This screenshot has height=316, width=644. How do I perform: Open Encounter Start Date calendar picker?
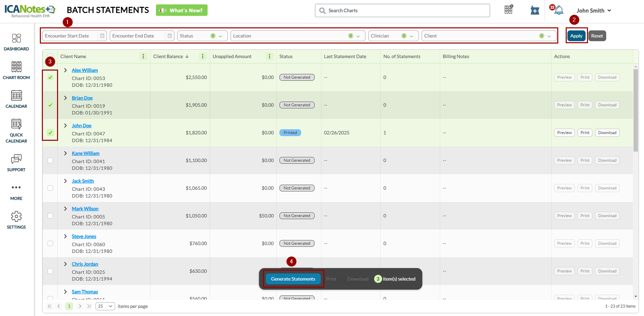pos(102,36)
